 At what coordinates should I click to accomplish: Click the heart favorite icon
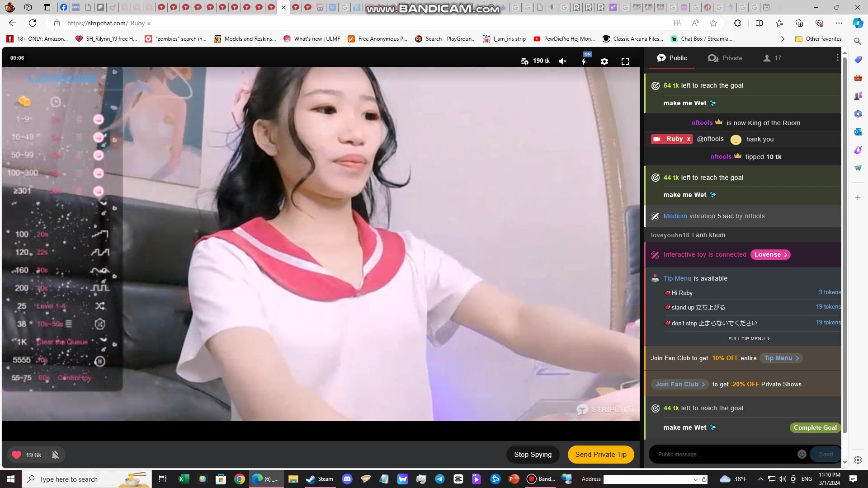pos(17,455)
